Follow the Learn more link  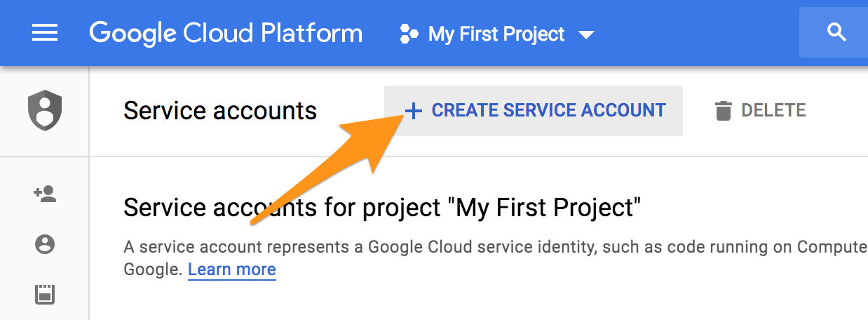coord(232,269)
